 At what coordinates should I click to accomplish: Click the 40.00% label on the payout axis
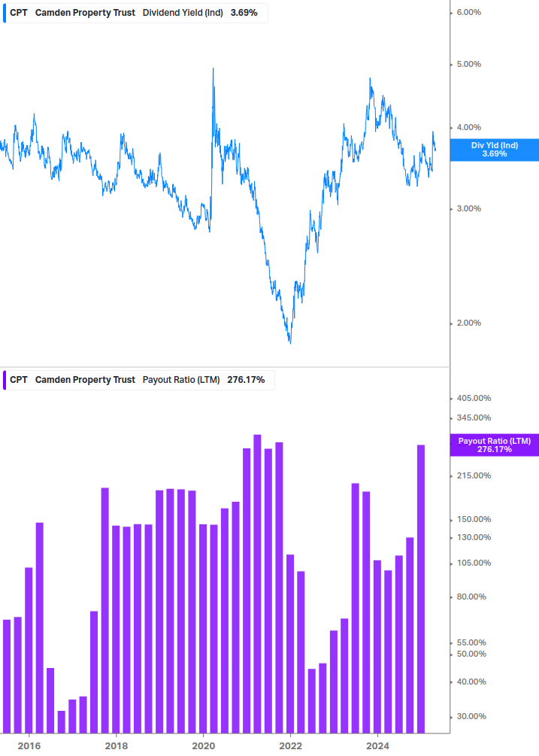click(471, 682)
